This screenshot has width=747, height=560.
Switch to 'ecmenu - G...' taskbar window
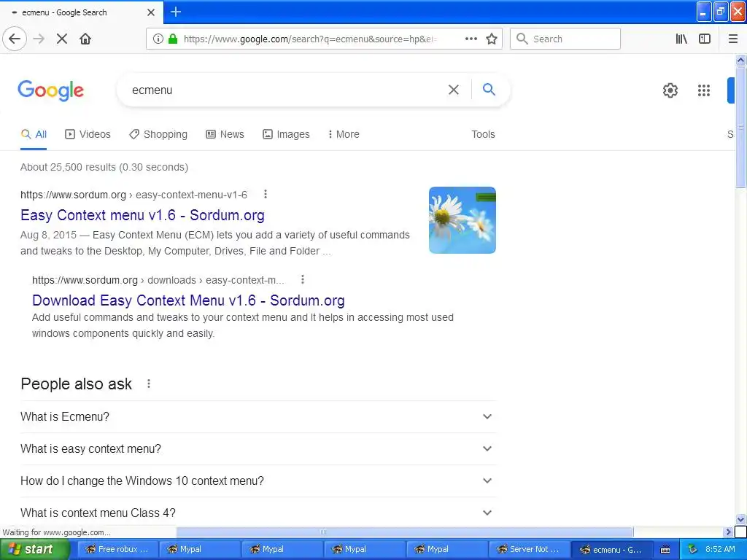coord(611,550)
